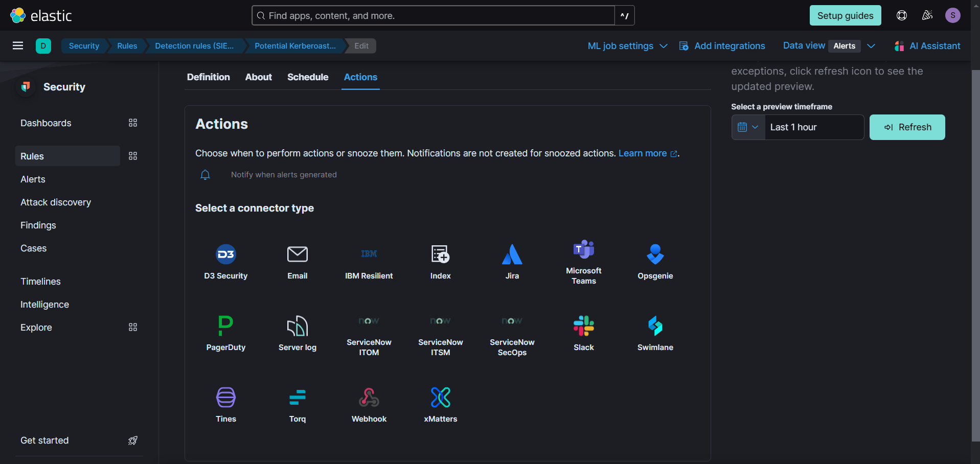Select the Jira connector
The image size is (980, 464).
coord(512,262)
